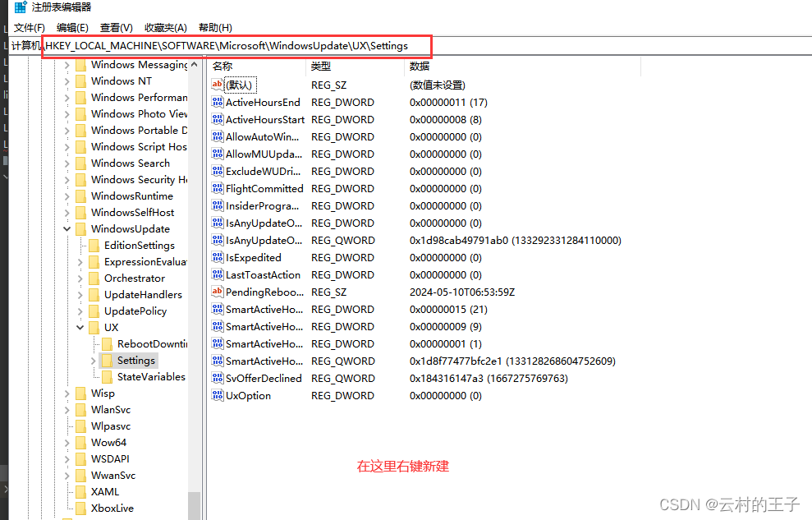Click the tree pane scroll-up arrow
The width and height of the screenshot is (812, 520).
pos(195,65)
